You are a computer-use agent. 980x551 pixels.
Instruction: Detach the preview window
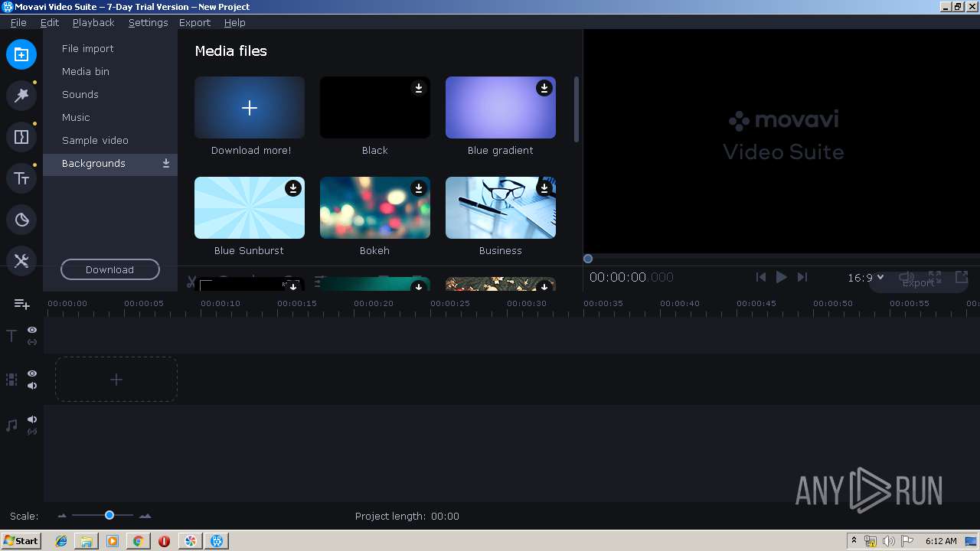(962, 277)
